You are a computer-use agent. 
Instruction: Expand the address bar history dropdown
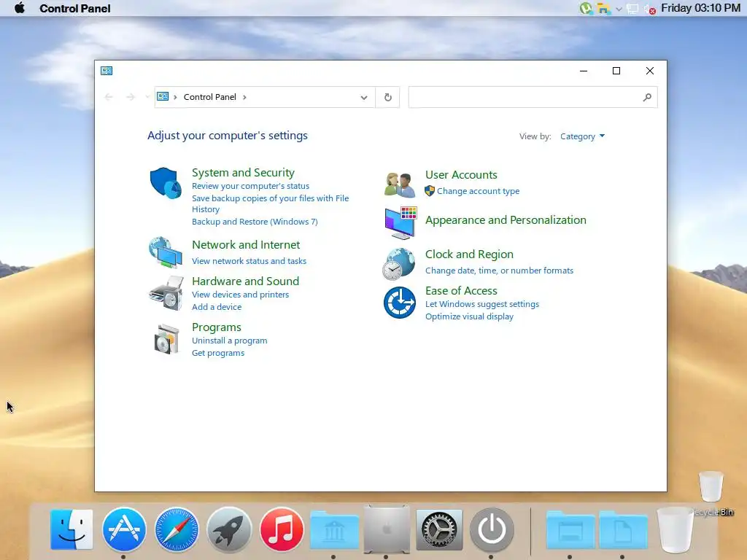(364, 98)
